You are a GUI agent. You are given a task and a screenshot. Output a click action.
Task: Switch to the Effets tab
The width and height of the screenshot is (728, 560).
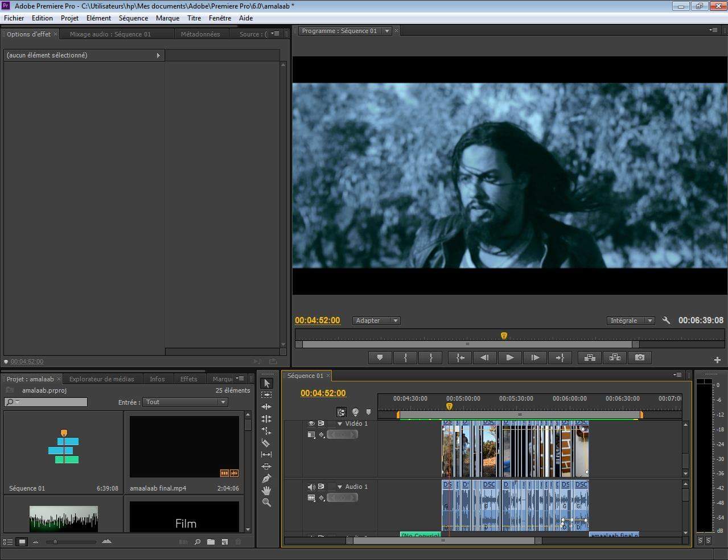click(x=188, y=379)
